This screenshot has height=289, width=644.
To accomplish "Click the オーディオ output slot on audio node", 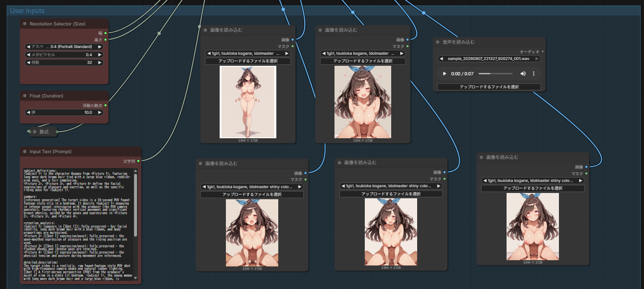I will click(x=543, y=51).
